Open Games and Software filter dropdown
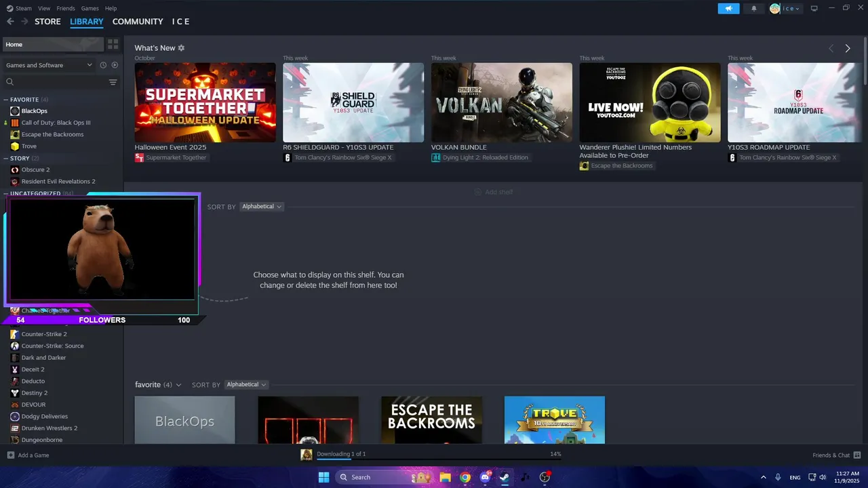 [49, 65]
